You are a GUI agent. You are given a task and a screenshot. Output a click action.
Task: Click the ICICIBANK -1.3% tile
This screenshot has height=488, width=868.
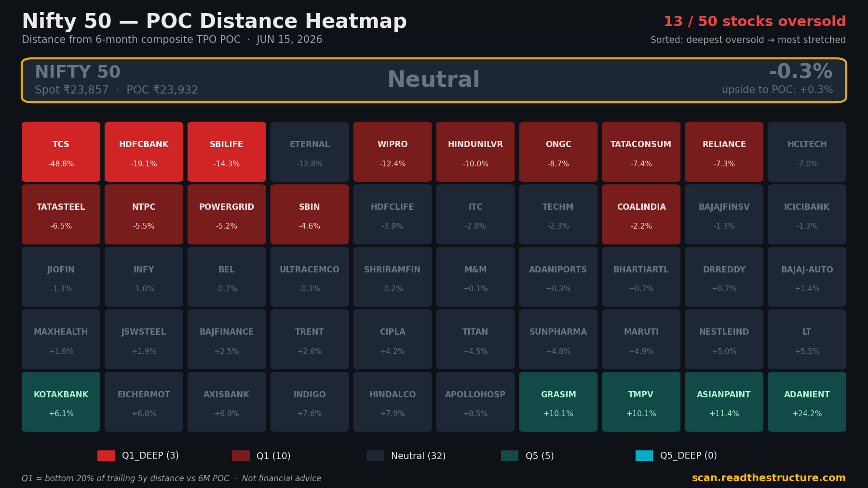807,215
